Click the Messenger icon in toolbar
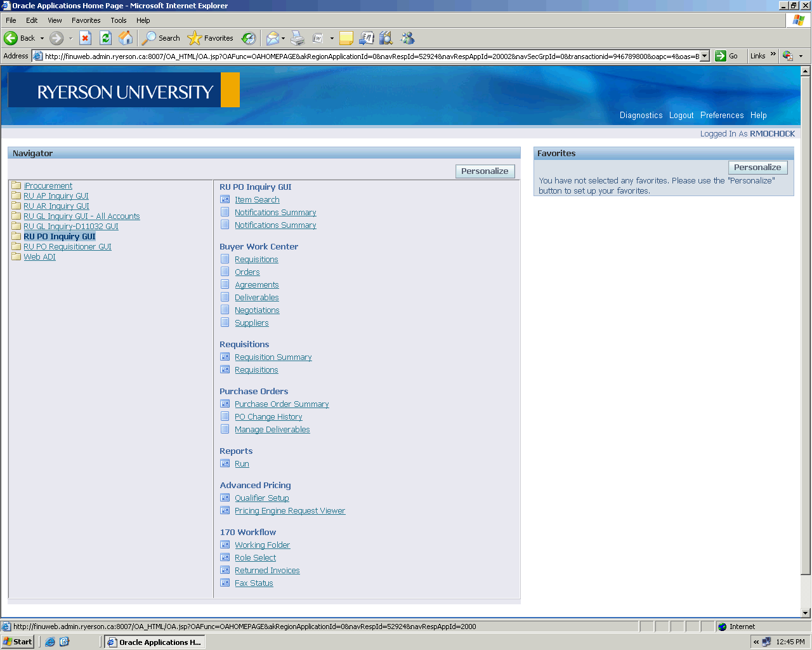 point(407,38)
